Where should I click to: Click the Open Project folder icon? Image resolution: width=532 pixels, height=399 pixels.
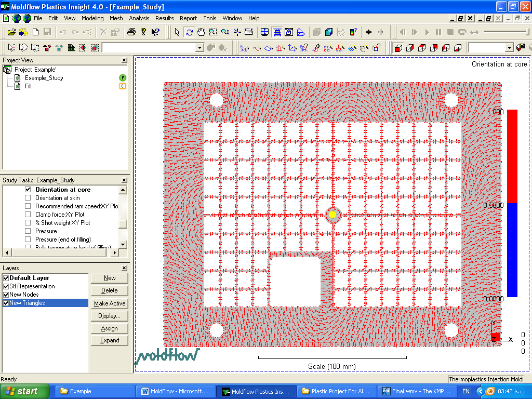pyautogui.click(x=11, y=32)
